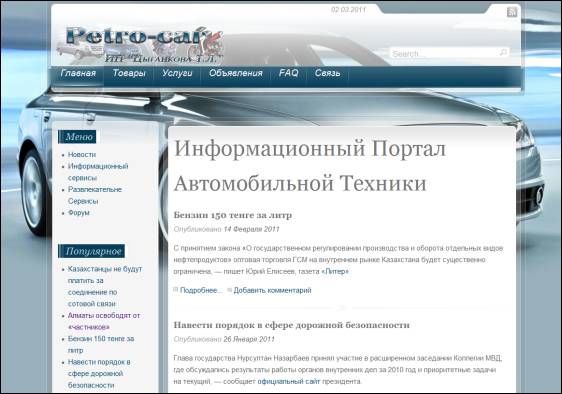Image resolution: width=562 pixels, height=394 pixels.
Task: Click the icon beside Подробнее link
Action: 176,289
